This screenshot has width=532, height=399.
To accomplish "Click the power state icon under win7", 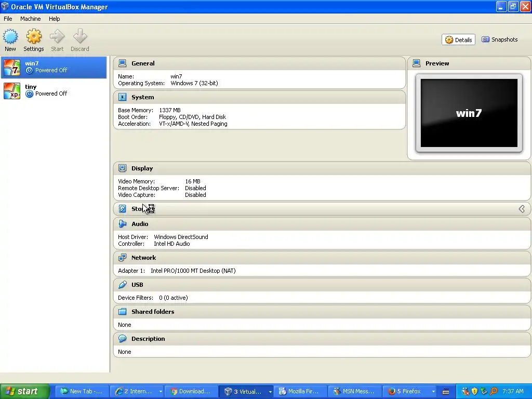I will click(x=29, y=71).
